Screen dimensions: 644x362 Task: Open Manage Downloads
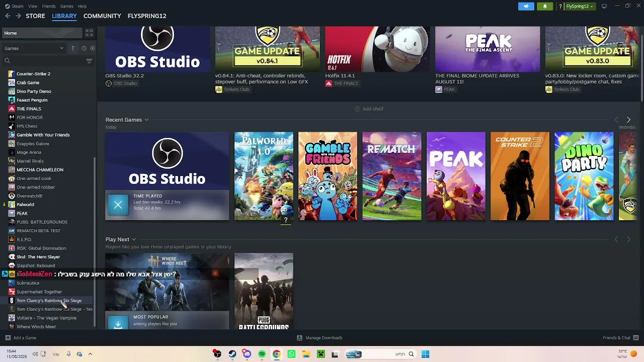pyautogui.click(x=319, y=338)
